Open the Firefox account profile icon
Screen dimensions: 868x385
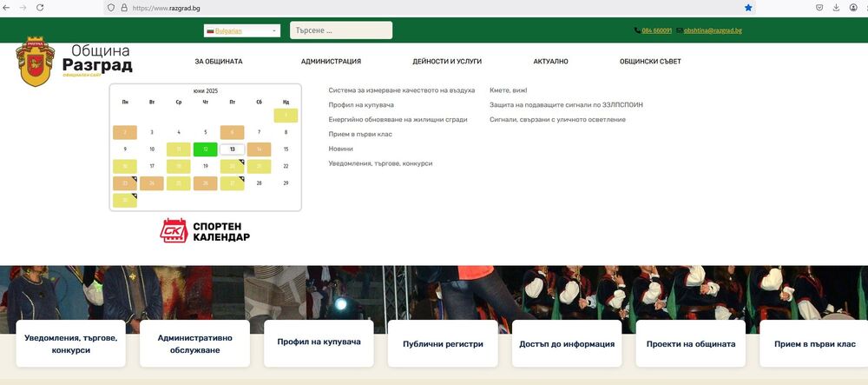coord(852,7)
